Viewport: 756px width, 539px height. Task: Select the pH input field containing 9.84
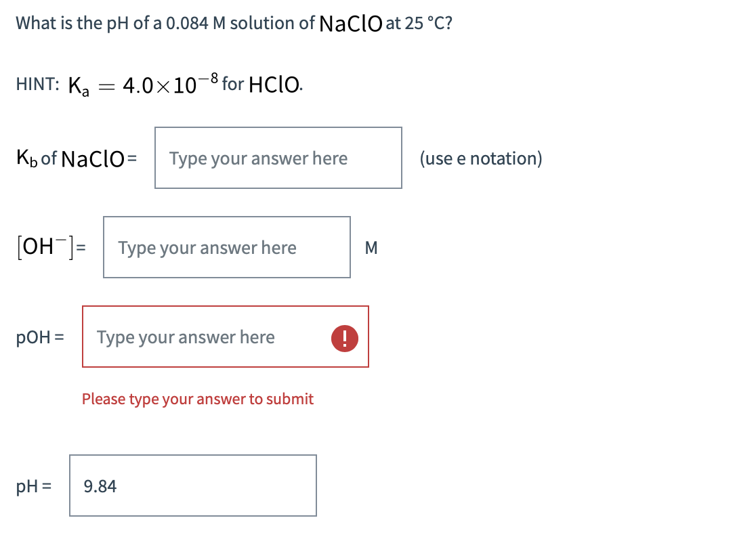193,486
